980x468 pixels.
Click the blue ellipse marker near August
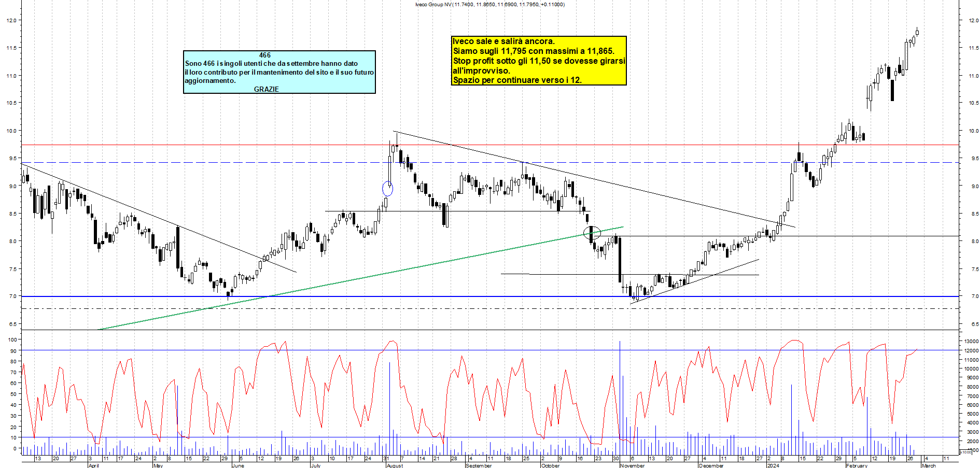pyautogui.click(x=387, y=189)
